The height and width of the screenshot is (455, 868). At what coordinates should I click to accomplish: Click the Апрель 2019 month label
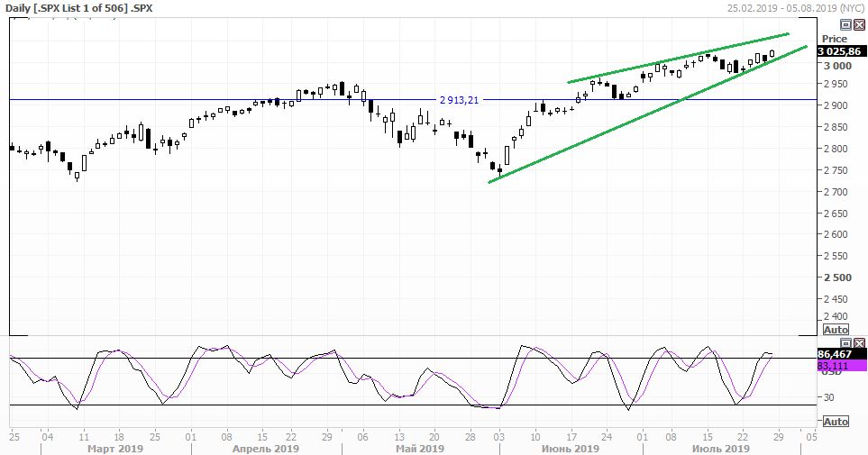(x=266, y=449)
